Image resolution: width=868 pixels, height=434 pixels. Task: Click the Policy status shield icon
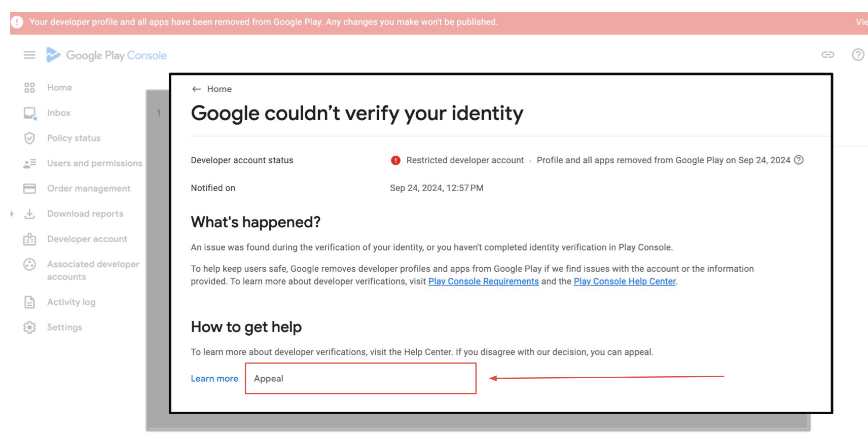pos(29,138)
